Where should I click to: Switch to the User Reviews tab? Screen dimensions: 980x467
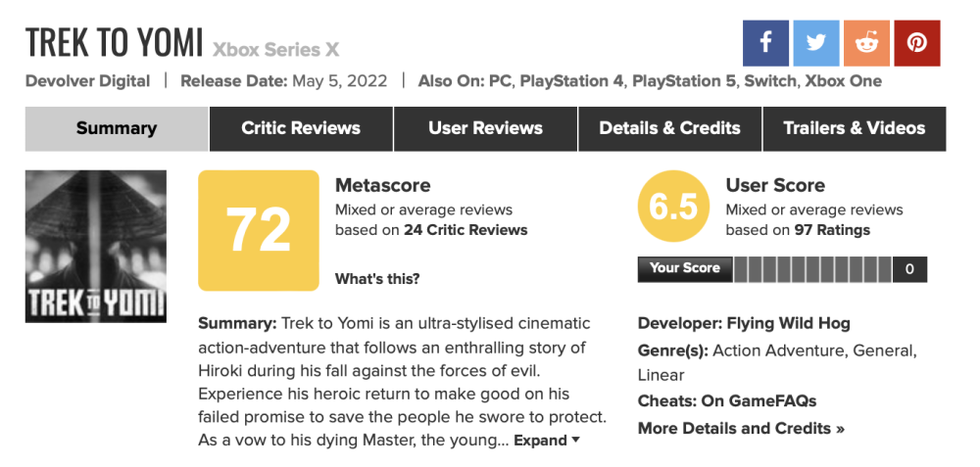(485, 128)
